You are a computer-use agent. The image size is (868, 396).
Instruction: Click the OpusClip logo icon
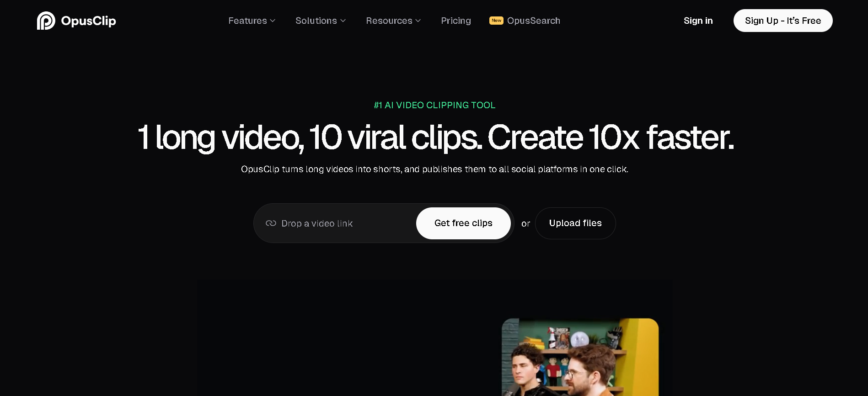tap(46, 21)
